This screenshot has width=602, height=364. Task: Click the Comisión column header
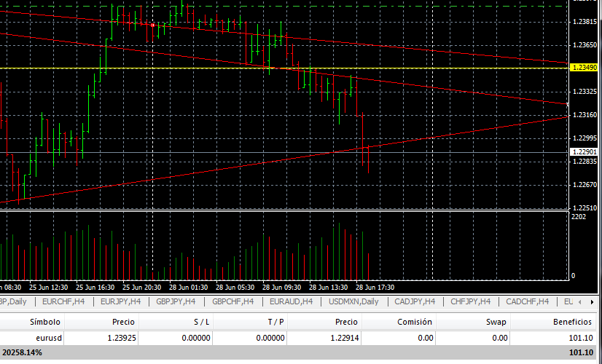click(415, 322)
